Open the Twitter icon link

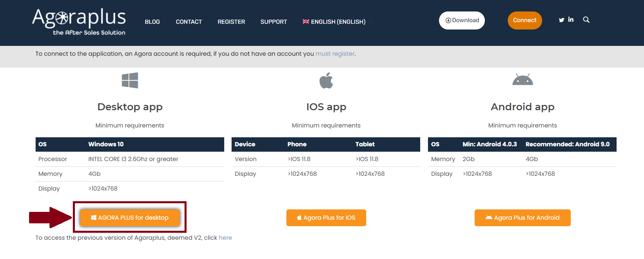pyautogui.click(x=561, y=20)
